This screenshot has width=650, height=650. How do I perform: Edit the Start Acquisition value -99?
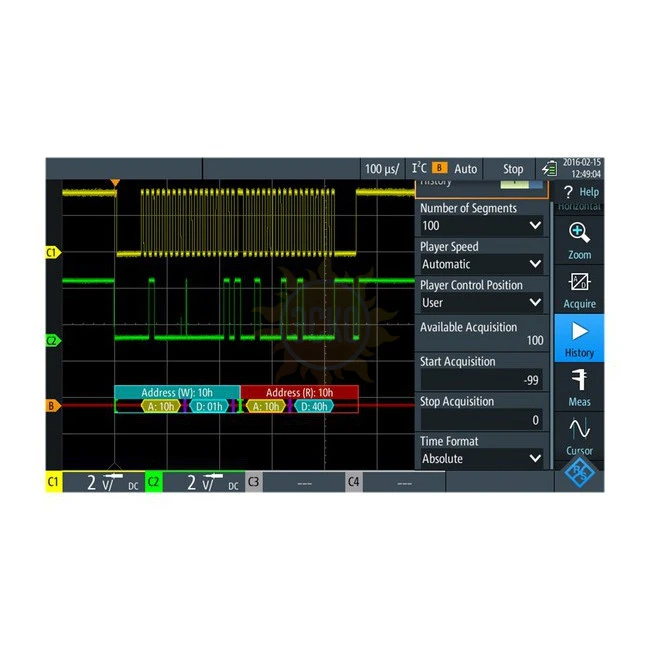[x=482, y=380]
